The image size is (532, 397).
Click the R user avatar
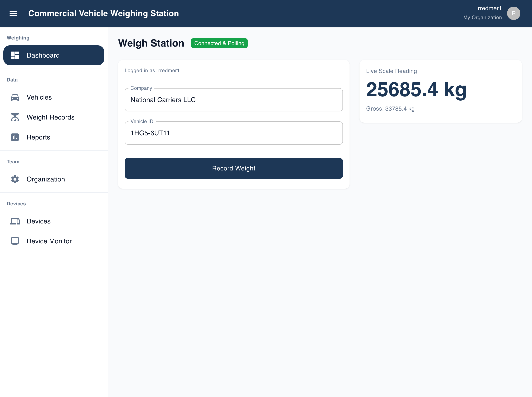[514, 13]
